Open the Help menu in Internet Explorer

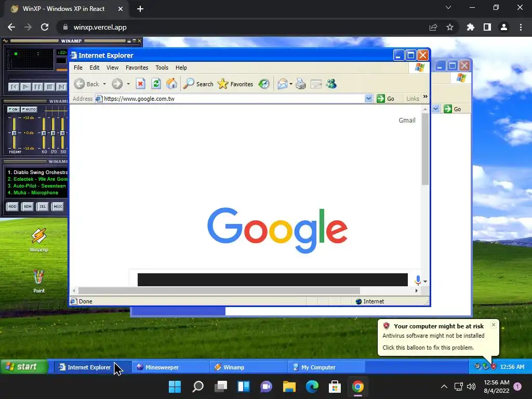(181, 68)
